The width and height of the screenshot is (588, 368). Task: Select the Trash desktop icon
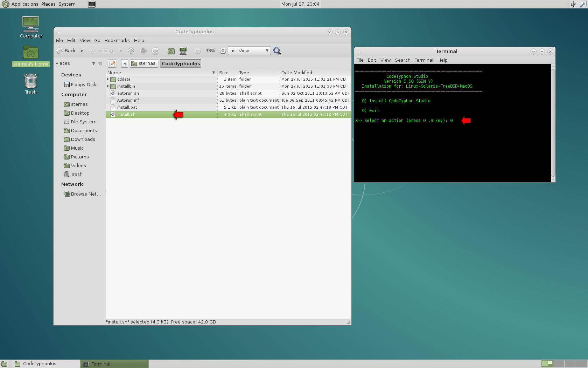[31, 84]
